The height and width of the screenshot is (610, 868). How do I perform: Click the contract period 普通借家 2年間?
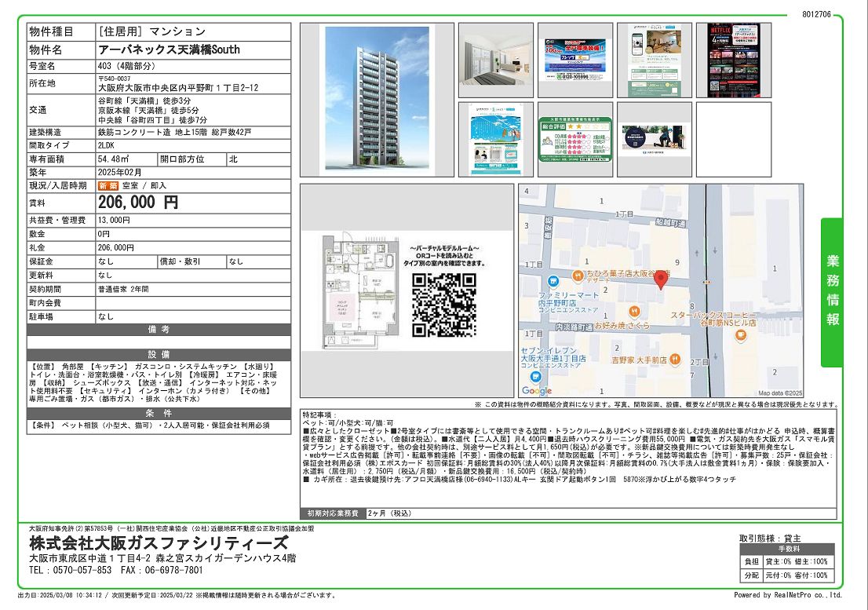(123, 290)
